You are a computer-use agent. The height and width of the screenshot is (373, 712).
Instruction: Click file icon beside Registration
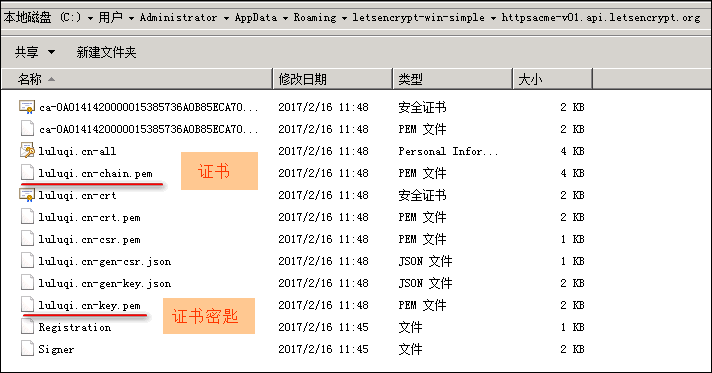27,327
